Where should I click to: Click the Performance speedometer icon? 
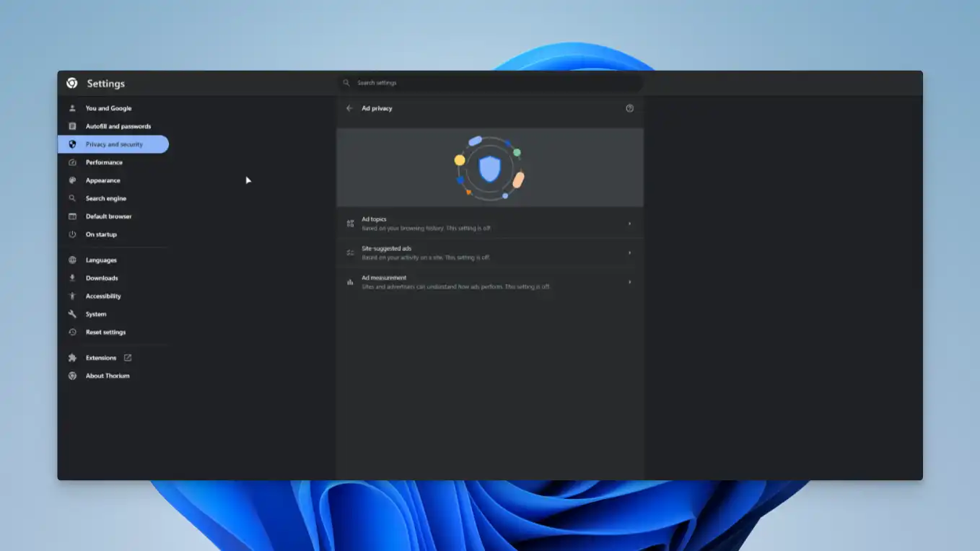[71, 162]
